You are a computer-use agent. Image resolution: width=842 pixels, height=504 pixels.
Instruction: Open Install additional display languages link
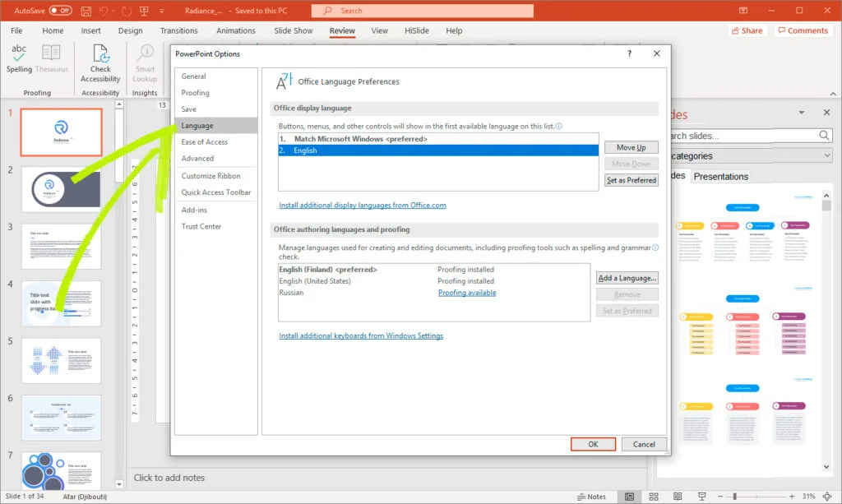(x=363, y=205)
